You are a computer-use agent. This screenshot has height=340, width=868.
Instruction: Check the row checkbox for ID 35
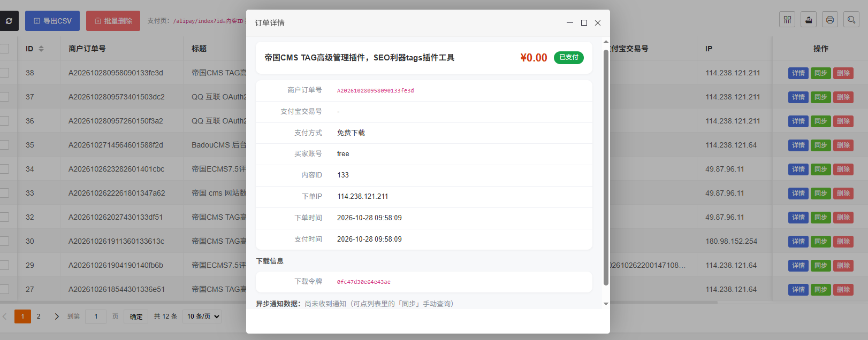tap(4, 145)
